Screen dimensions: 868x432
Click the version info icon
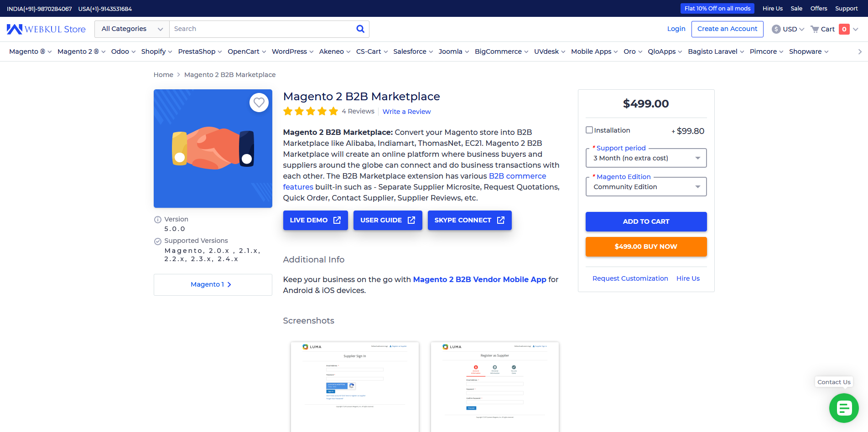(x=158, y=219)
